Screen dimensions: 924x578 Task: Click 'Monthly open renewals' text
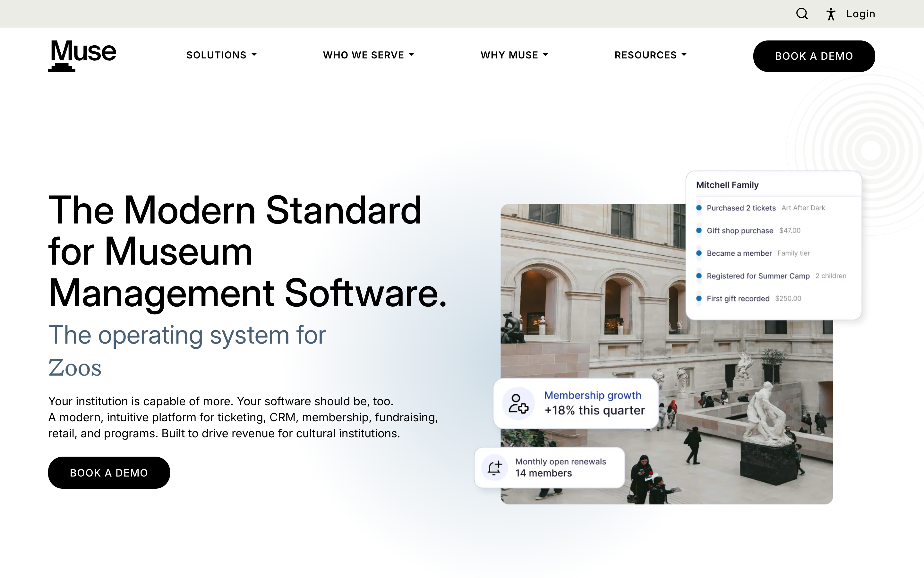(x=560, y=461)
